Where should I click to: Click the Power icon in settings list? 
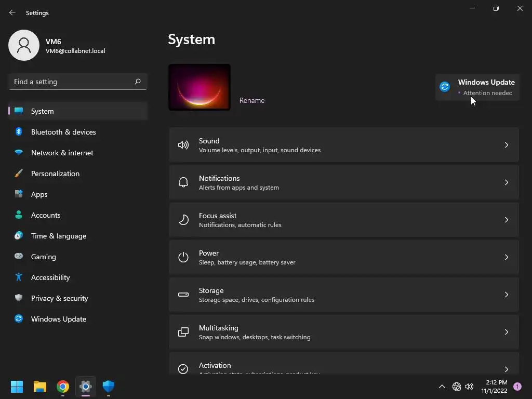183,257
